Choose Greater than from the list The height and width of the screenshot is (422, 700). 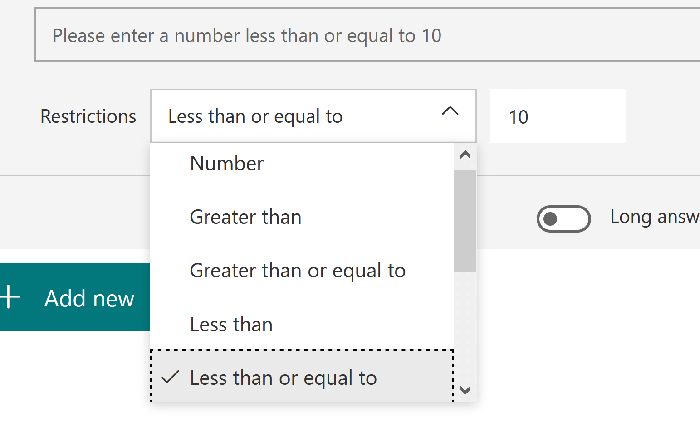click(302, 217)
